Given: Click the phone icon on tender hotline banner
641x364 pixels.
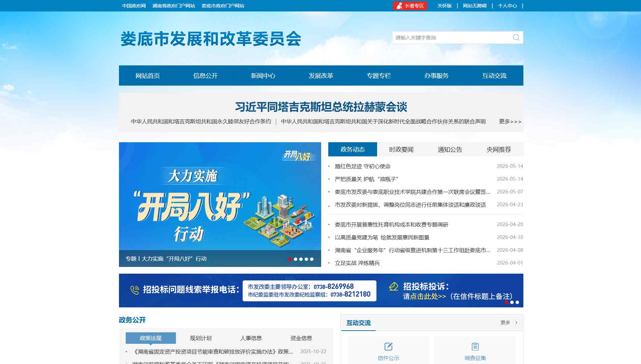Looking at the screenshot, I should click(134, 290).
